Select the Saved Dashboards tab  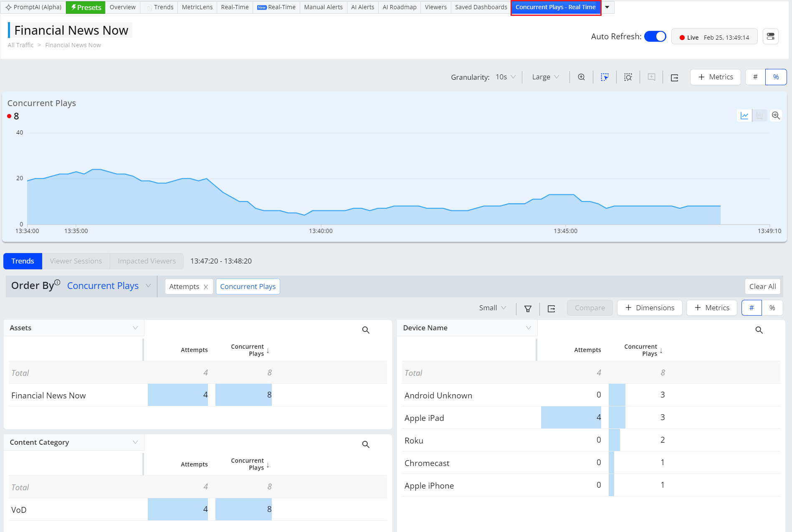point(481,7)
